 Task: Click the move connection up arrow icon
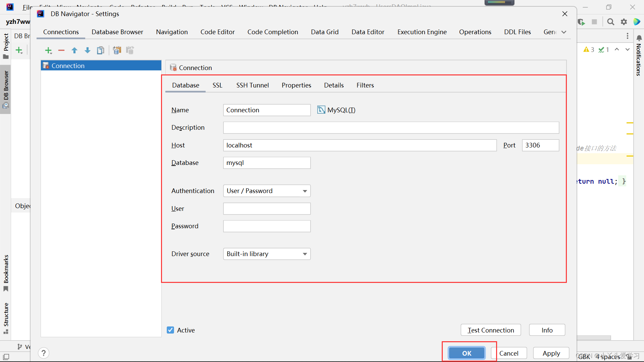click(75, 50)
